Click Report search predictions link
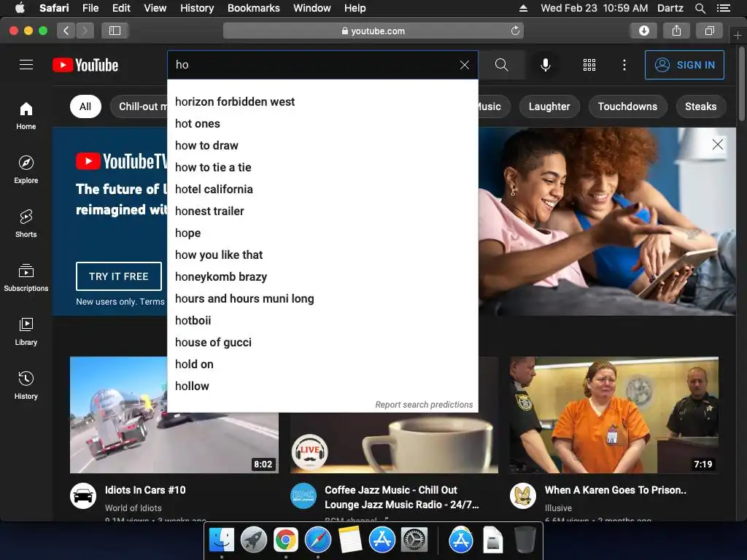This screenshot has height=560, width=747. 424,404
